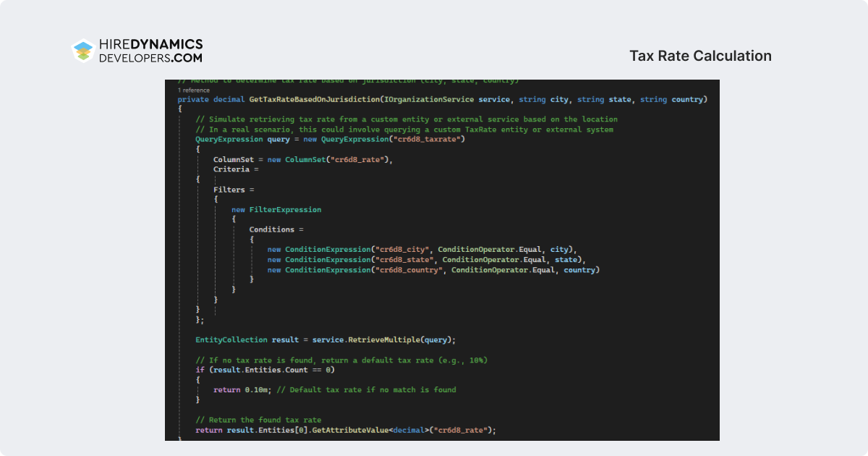Click the '// Return the found tax rate' comment

(258, 420)
